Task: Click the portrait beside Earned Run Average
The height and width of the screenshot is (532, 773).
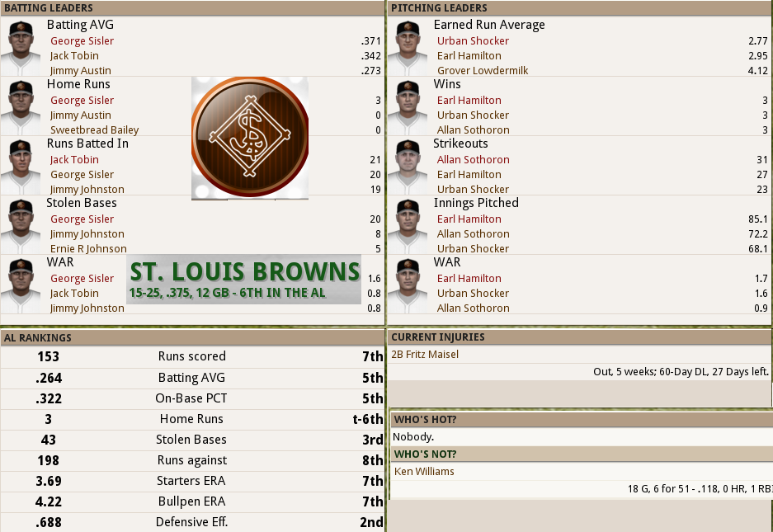Action: pos(408,48)
